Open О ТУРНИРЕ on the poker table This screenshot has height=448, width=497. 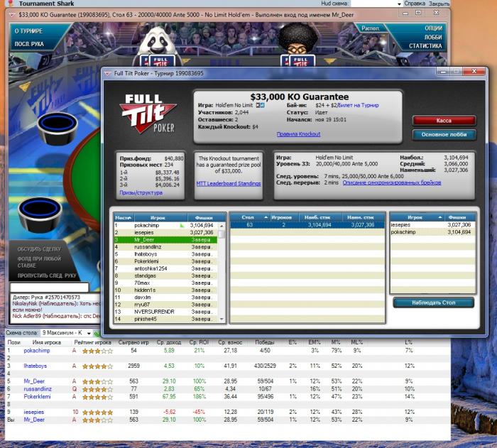28,31
